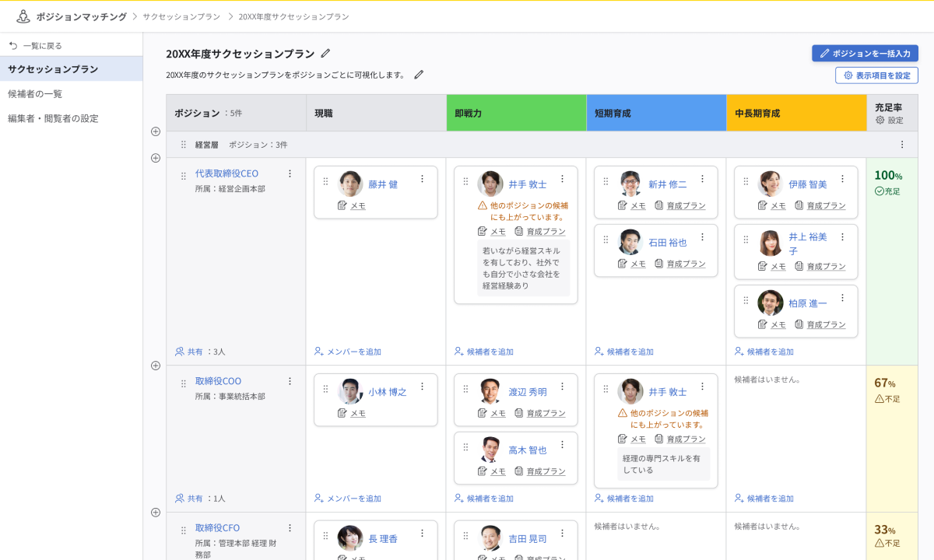934x560 pixels.
Task: Edit the plan description with its pencil icon
Action: [x=419, y=75]
